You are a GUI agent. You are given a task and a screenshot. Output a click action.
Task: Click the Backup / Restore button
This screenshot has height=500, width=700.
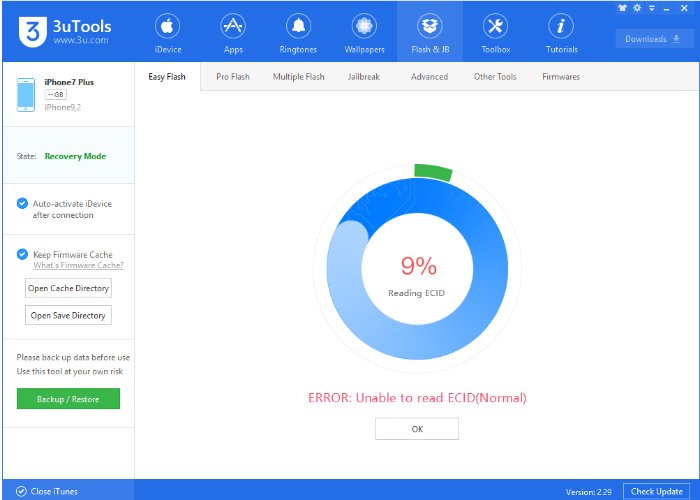pyautogui.click(x=68, y=398)
